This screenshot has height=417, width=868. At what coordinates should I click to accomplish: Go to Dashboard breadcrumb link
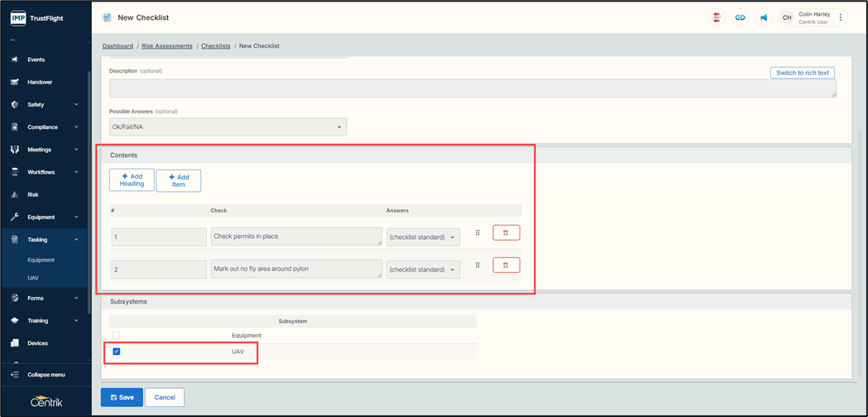pyautogui.click(x=117, y=46)
